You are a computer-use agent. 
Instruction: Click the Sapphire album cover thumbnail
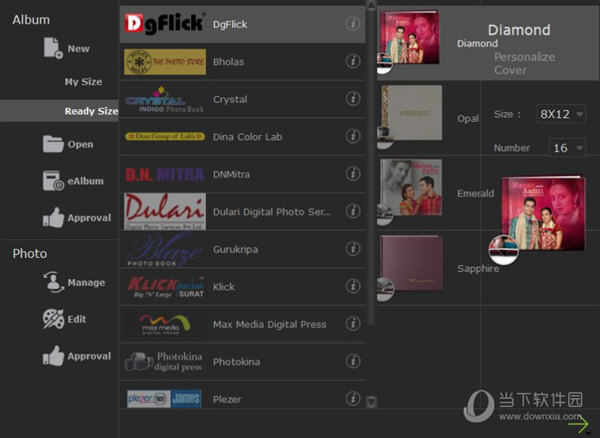(411, 263)
